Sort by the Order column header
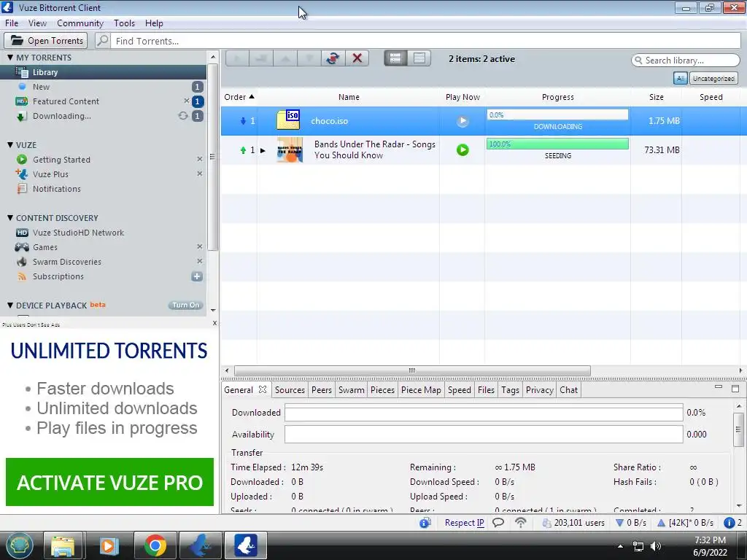 pos(239,97)
